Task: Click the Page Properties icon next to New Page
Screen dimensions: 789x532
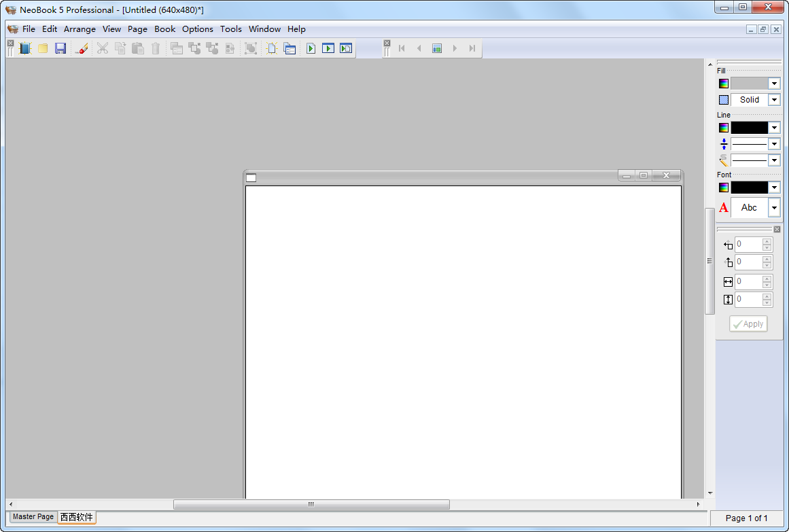Action: pyautogui.click(x=290, y=48)
